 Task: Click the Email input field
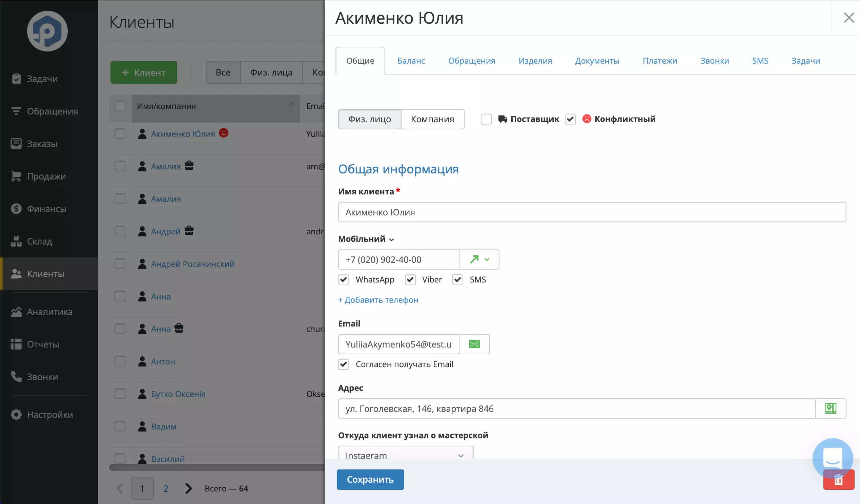(x=398, y=344)
